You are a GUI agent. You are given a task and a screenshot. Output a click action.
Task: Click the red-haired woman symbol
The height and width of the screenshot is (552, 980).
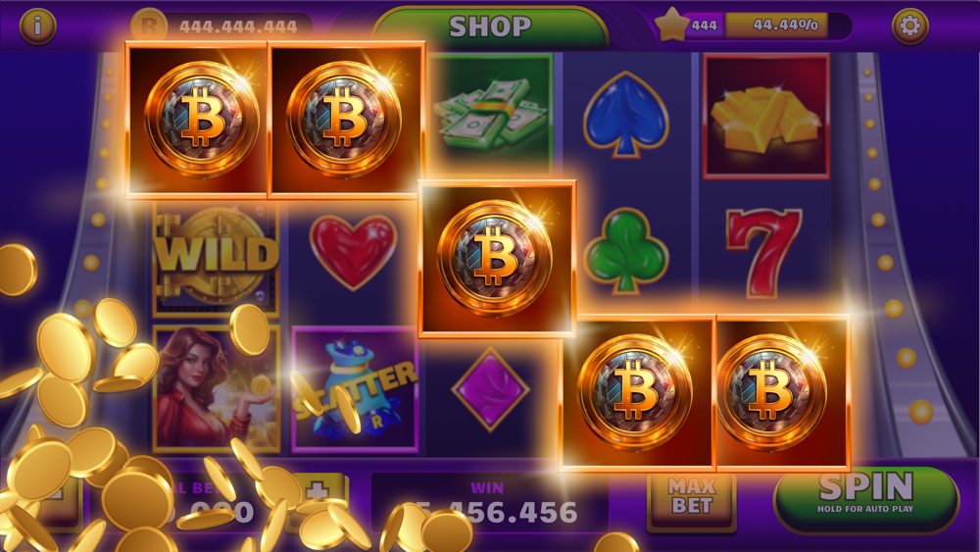click(x=217, y=388)
